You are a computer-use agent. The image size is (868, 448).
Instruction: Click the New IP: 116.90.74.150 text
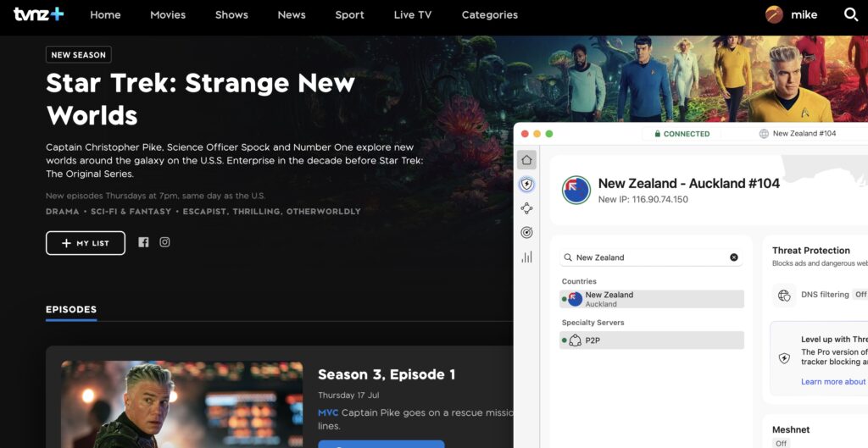pos(643,200)
